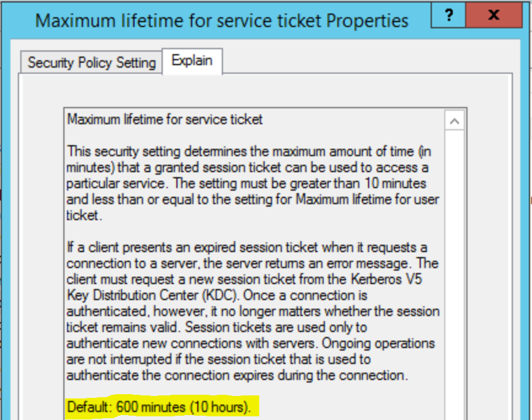Image resolution: width=532 pixels, height=420 pixels.
Task: Switch to the Security Policy Setting tab
Action: (x=92, y=63)
